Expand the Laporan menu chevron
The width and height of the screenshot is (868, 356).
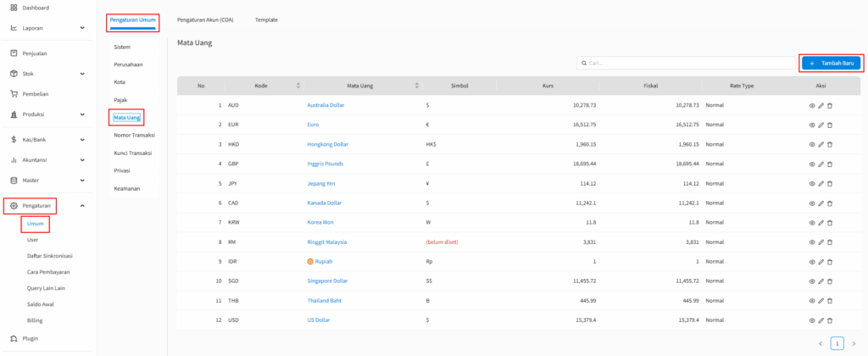click(82, 28)
